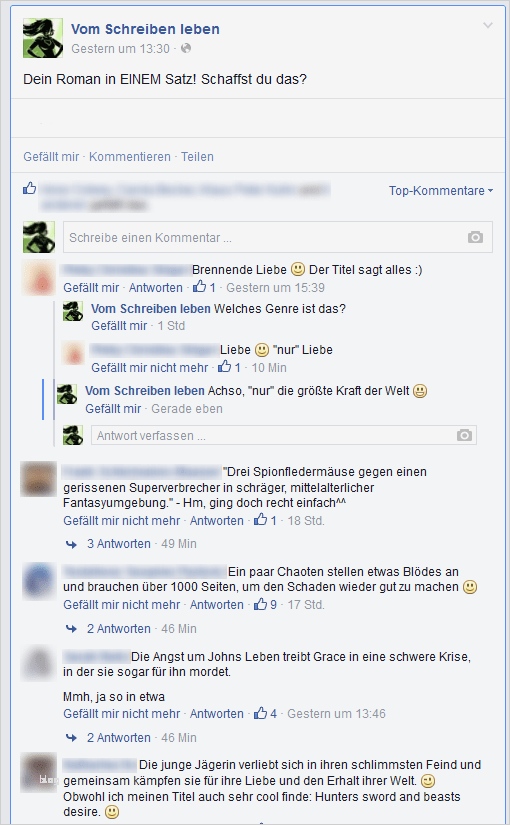Click camera icon in reply box
Viewport: 510px width, 825px height.
[464, 435]
